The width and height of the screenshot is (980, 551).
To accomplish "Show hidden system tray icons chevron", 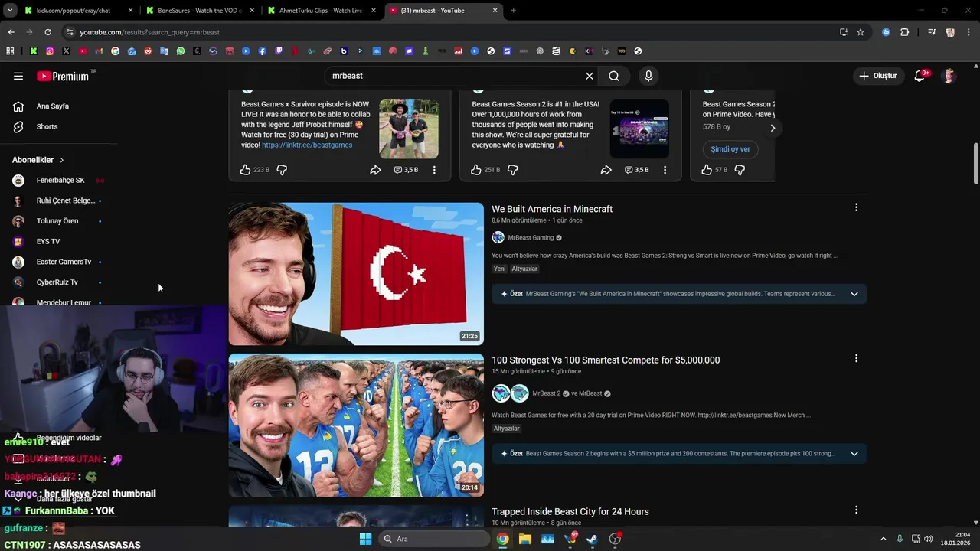I will coord(883,539).
